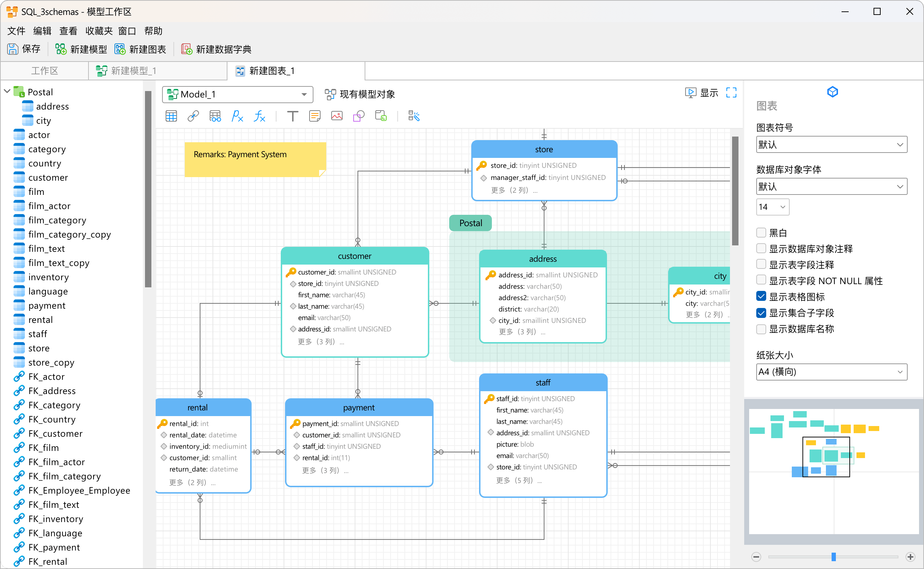Click the presentation display icon
Screen dimensions: 924x569
pos(691,92)
